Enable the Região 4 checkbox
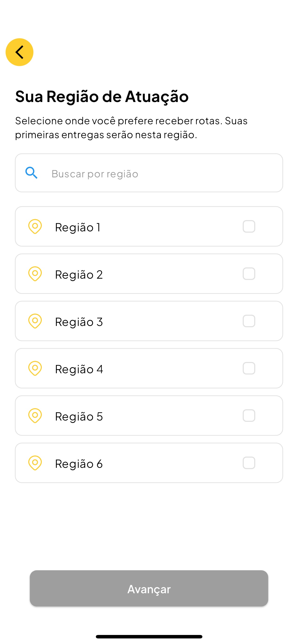 pyautogui.click(x=249, y=368)
